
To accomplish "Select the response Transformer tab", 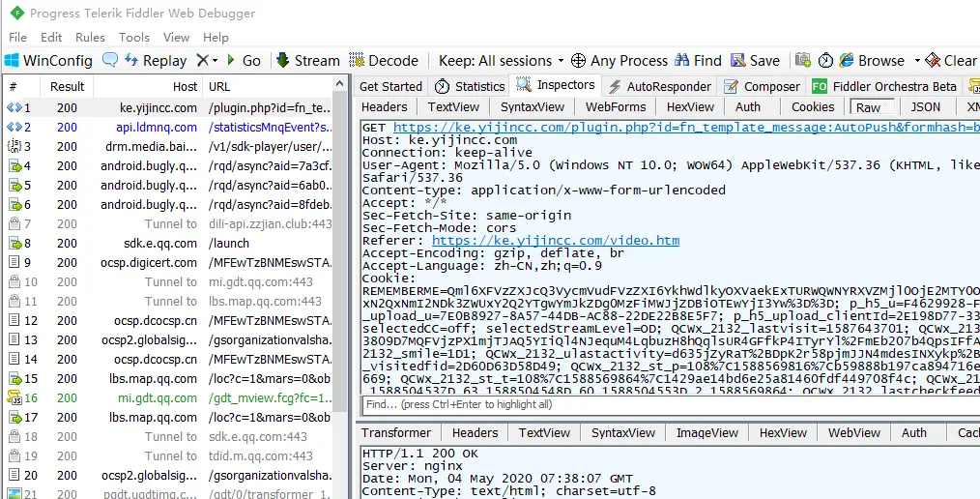I will [396, 432].
